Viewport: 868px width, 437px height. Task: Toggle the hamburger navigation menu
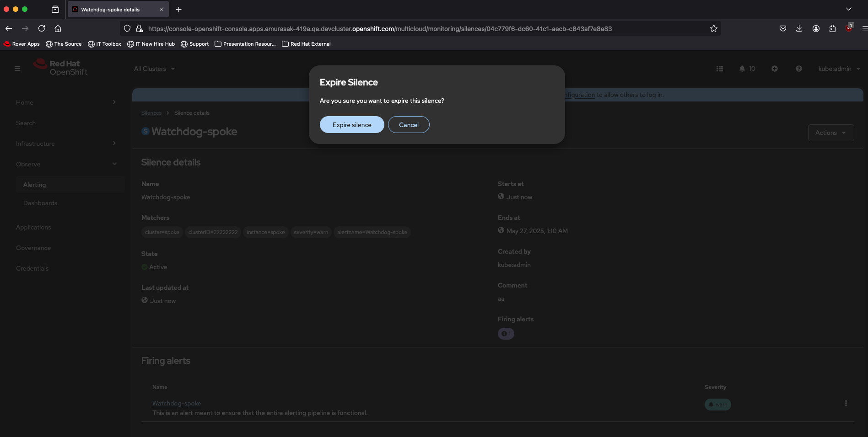click(17, 69)
